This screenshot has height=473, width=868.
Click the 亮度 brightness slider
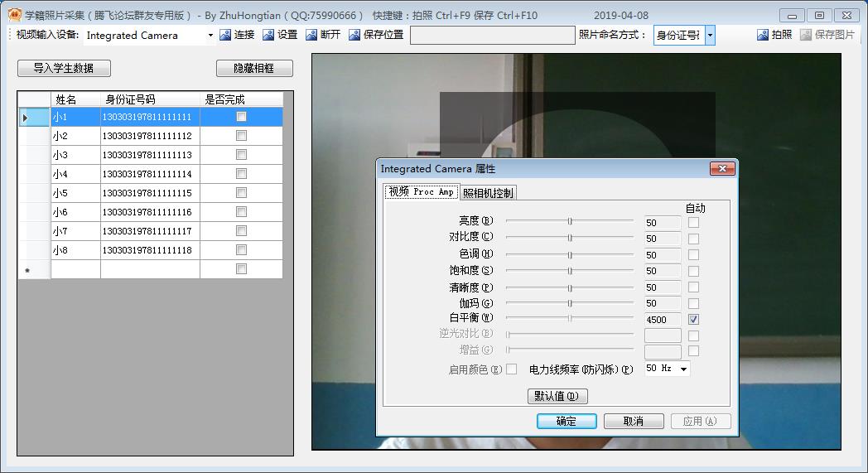570,221
